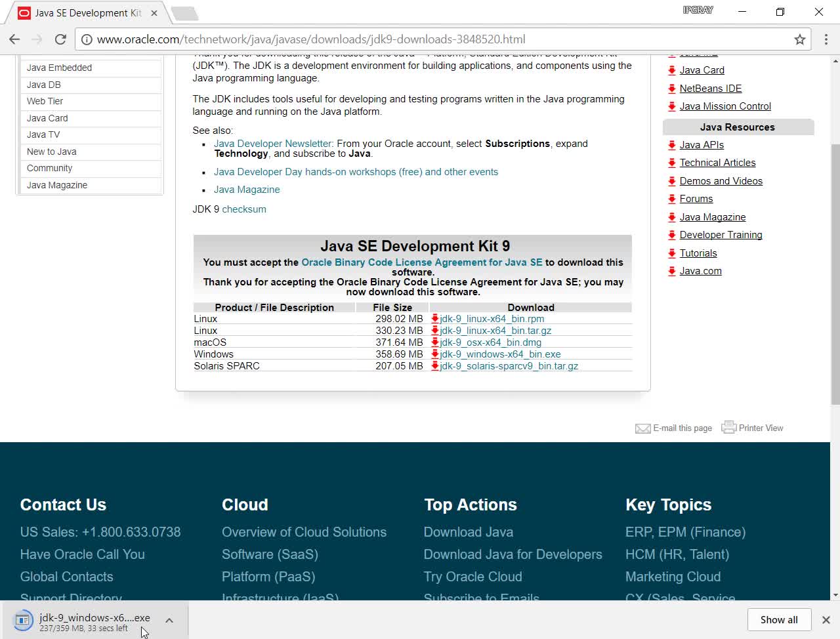Expand options chevron on downloading exe file
840x639 pixels.
169,619
